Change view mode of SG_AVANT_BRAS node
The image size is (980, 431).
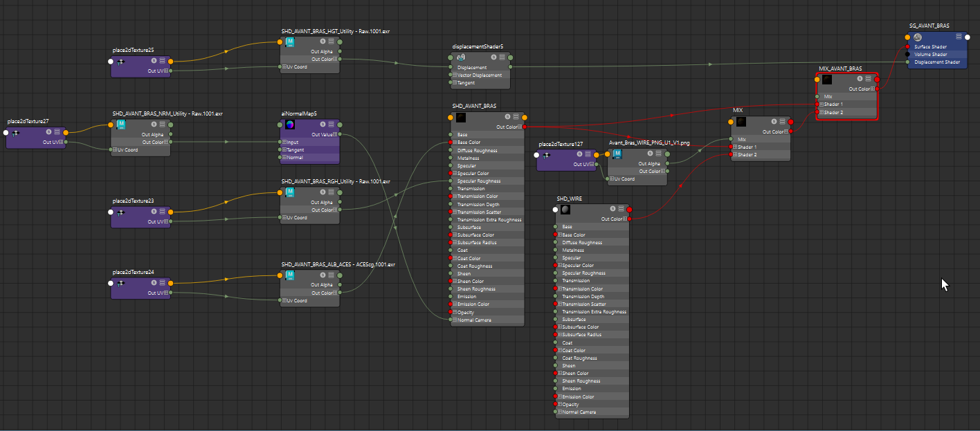click(x=959, y=37)
